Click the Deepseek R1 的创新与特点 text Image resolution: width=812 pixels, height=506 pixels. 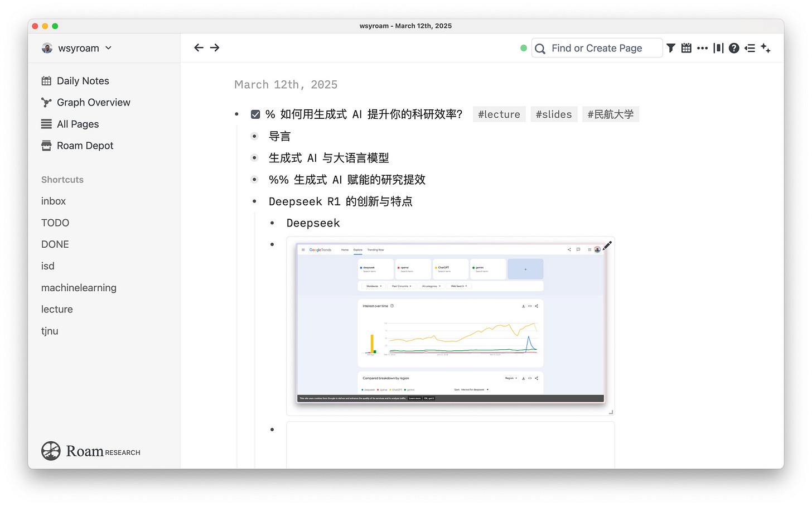pos(341,201)
